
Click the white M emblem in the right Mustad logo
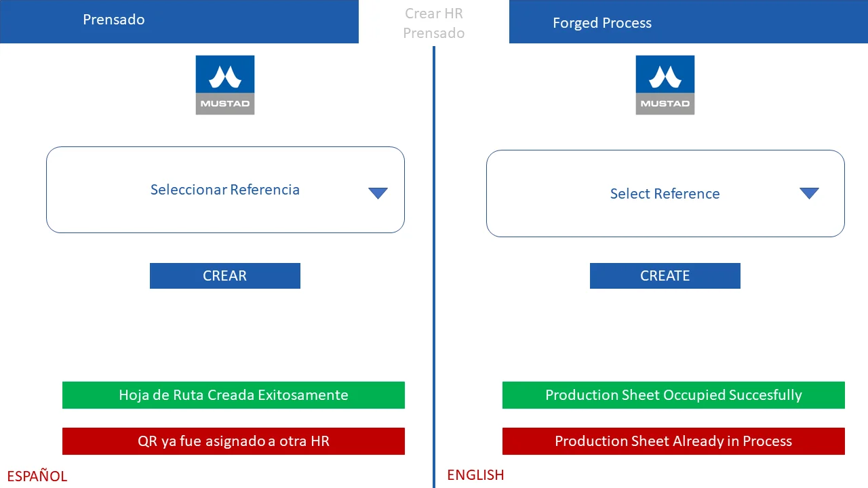665,77
